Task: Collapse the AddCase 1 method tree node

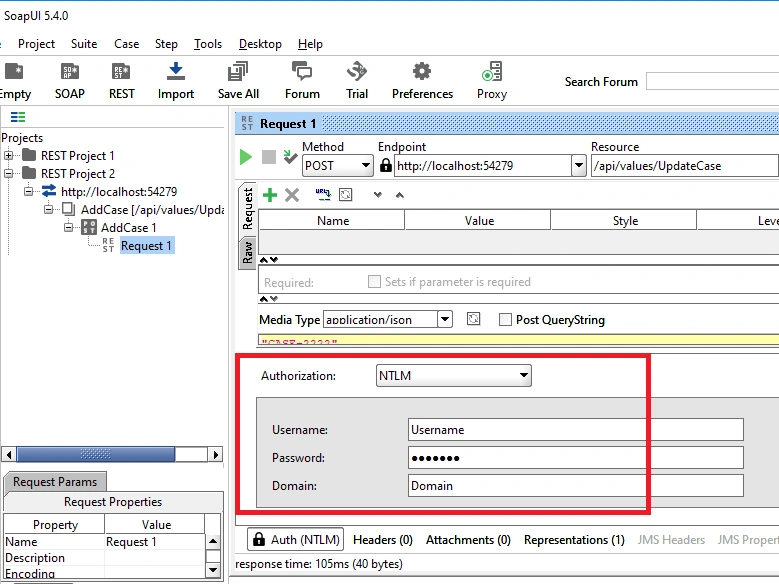Action: pyautogui.click(x=68, y=227)
